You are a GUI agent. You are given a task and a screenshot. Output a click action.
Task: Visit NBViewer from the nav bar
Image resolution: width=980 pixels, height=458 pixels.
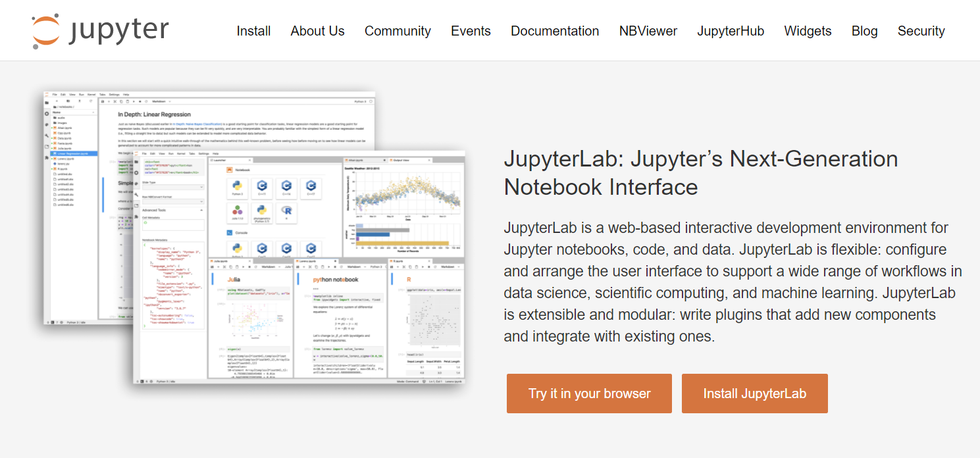coord(648,31)
